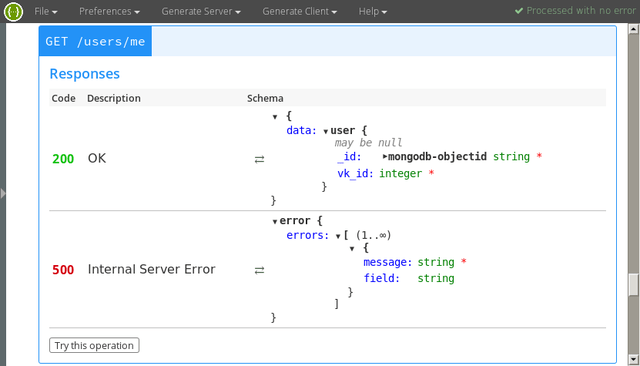Click the 'message:' property name
This screenshot has width=640, height=366.
click(x=387, y=262)
